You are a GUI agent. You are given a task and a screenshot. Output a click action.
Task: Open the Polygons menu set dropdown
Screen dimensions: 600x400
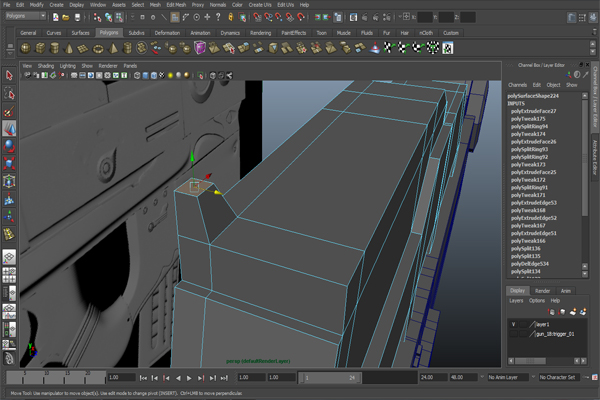coord(26,16)
